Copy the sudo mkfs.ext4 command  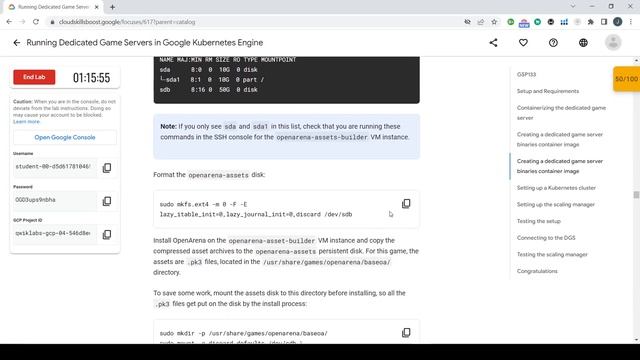coord(406,204)
